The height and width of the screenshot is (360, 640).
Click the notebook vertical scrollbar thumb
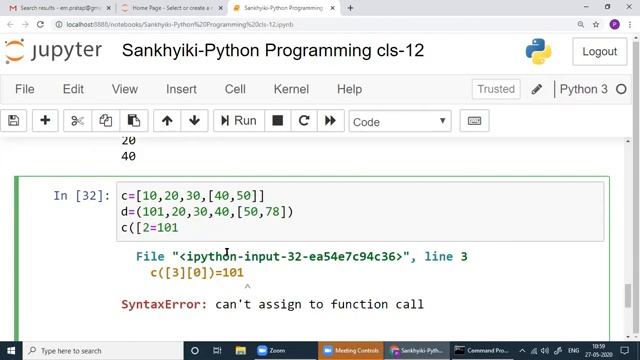[x=628, y=296]
